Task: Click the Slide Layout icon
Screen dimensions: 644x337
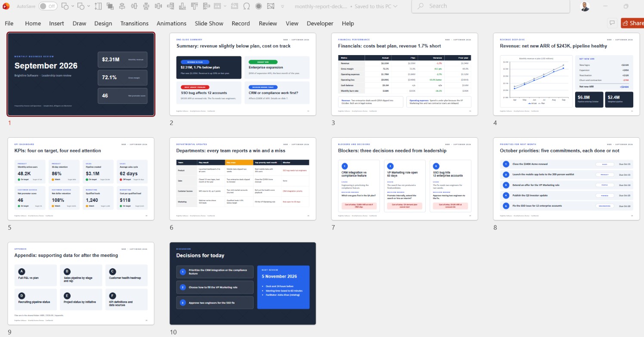Action: tap(217, 6)
